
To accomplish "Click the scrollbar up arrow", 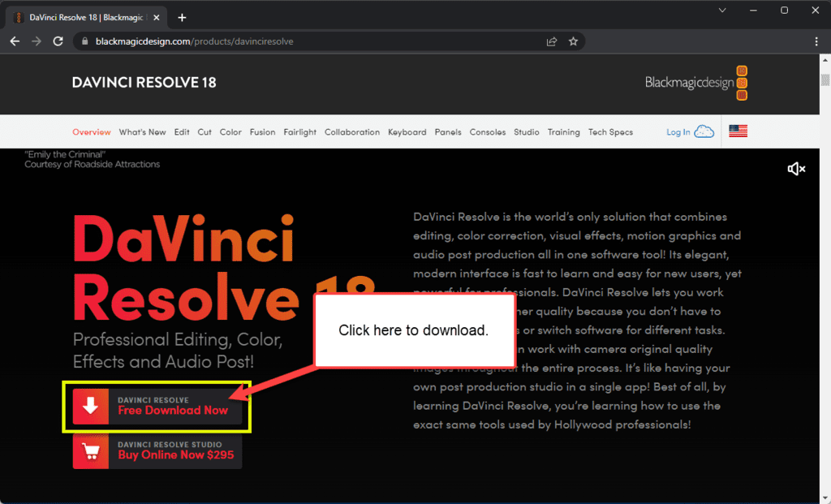I will coord(825,60).
